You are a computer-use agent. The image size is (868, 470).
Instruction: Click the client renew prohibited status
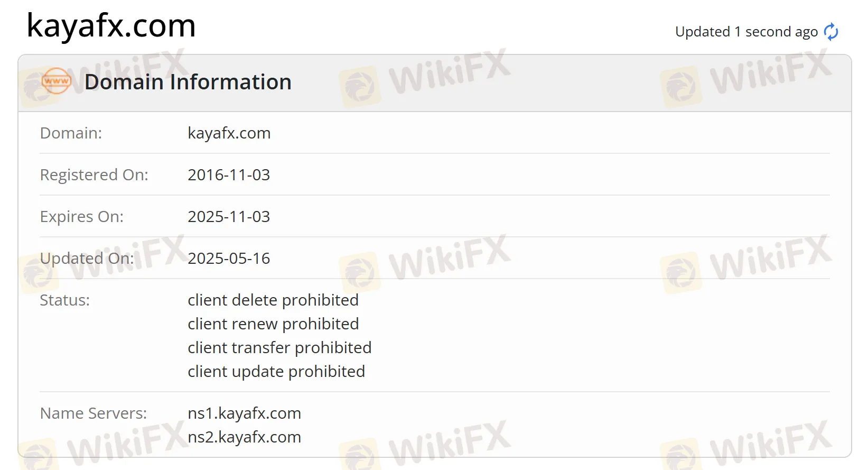point(273,324)
